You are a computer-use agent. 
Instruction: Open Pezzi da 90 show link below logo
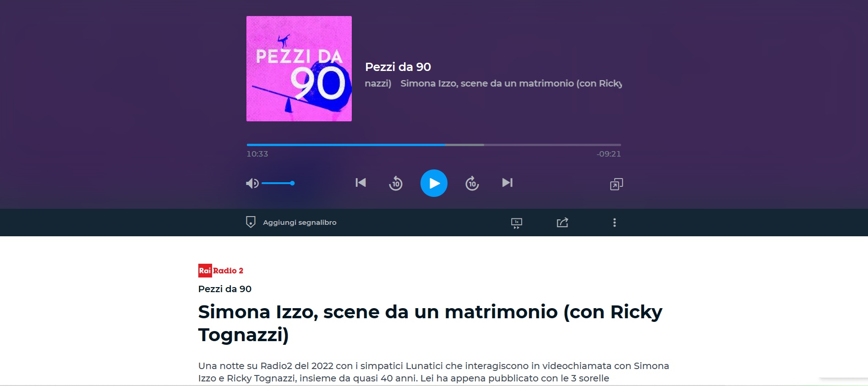225,289
